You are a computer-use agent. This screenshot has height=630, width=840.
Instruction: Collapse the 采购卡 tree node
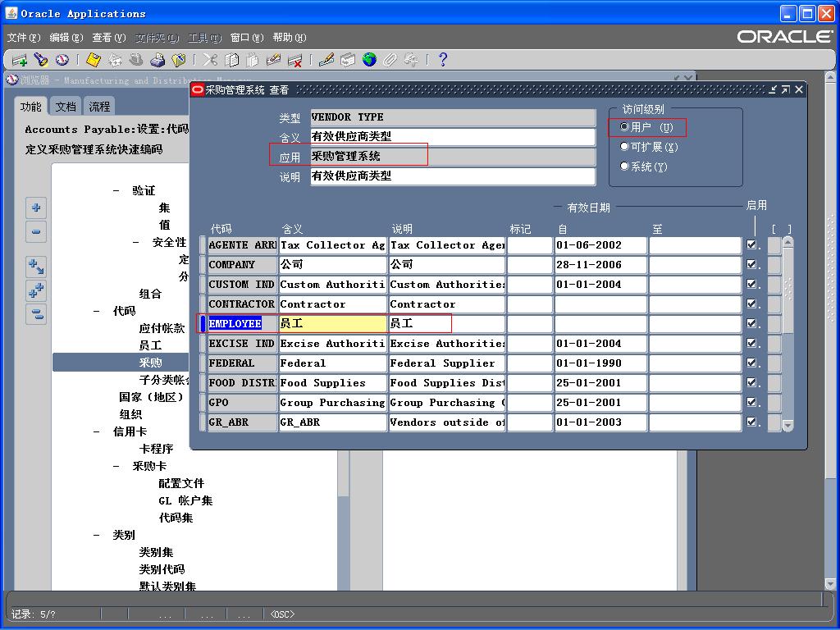coord(116,466)
